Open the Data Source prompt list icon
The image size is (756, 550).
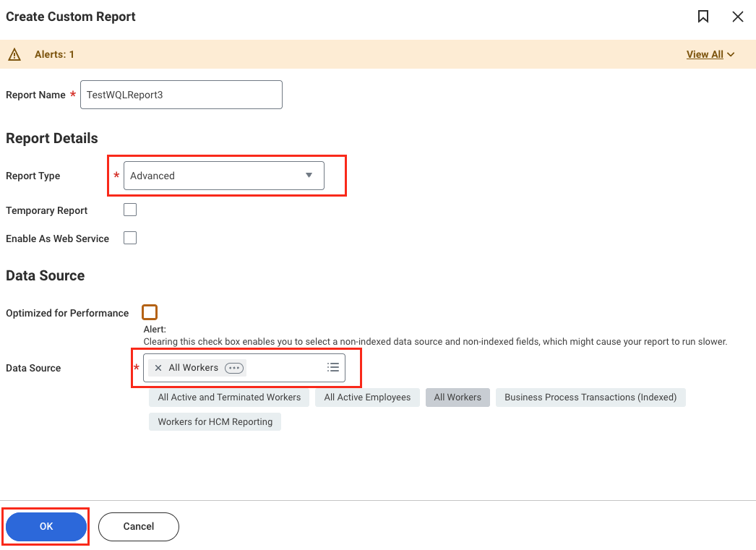[x=333, y=367]
